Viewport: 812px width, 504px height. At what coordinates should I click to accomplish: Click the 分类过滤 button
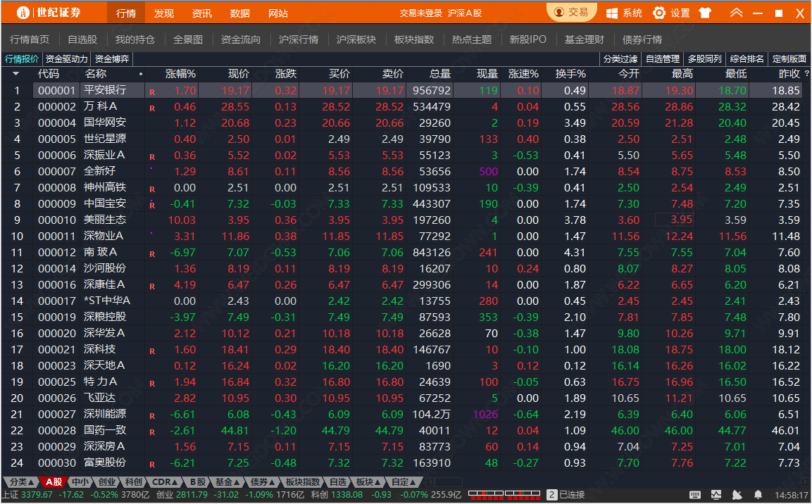point(620,59)
